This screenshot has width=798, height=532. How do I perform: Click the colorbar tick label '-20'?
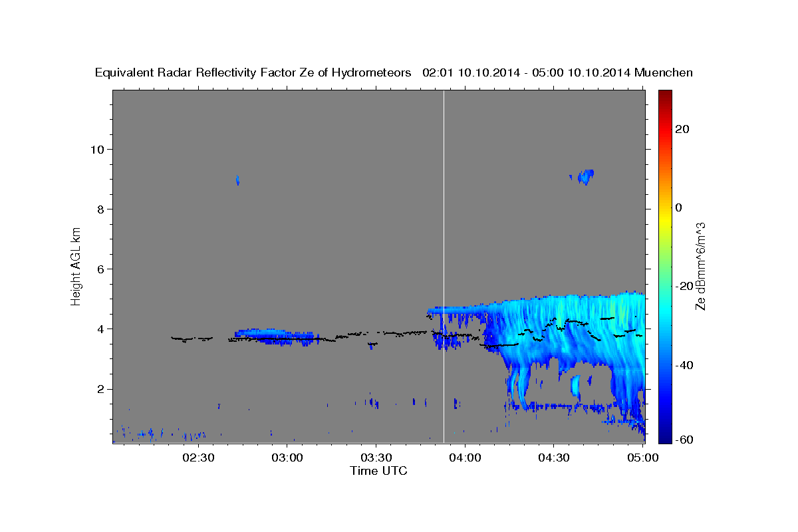click(685, 286)
